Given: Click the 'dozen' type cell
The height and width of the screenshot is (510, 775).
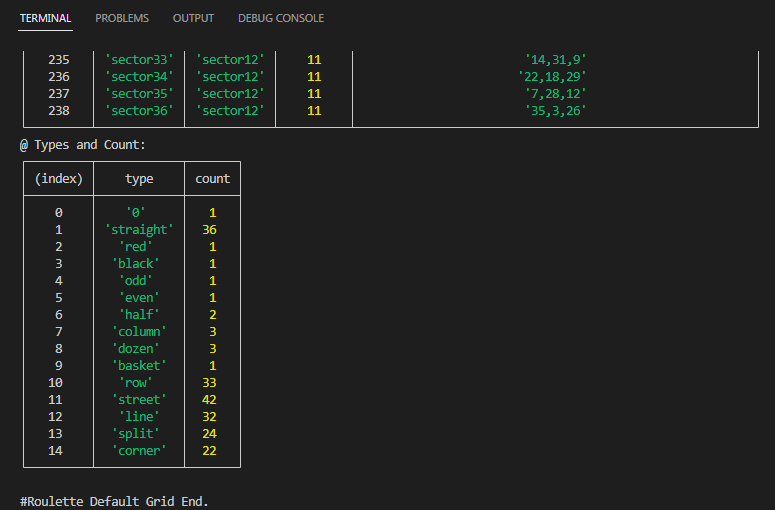Looking at the screenshot, I should tap(139, 348).
